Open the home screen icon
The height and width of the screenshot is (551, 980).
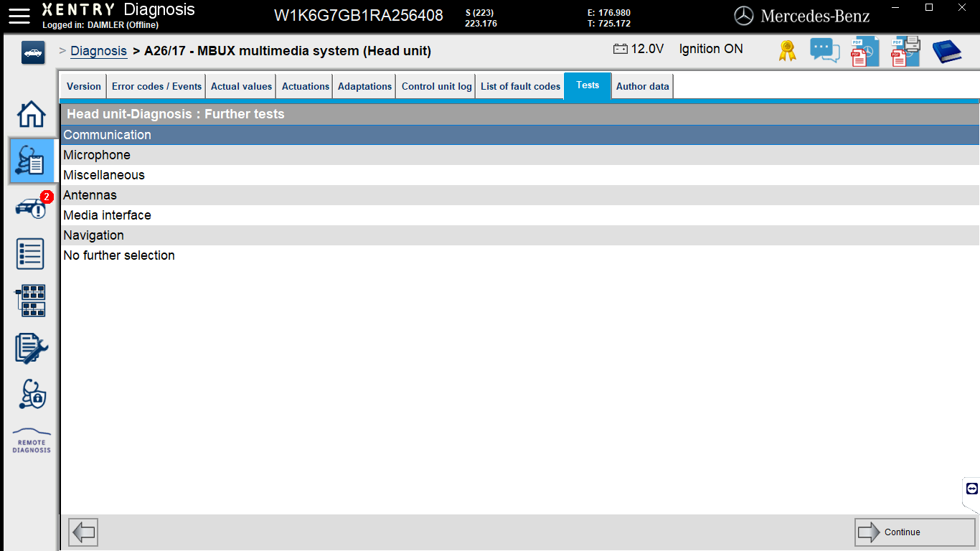[x=31, y=115]
